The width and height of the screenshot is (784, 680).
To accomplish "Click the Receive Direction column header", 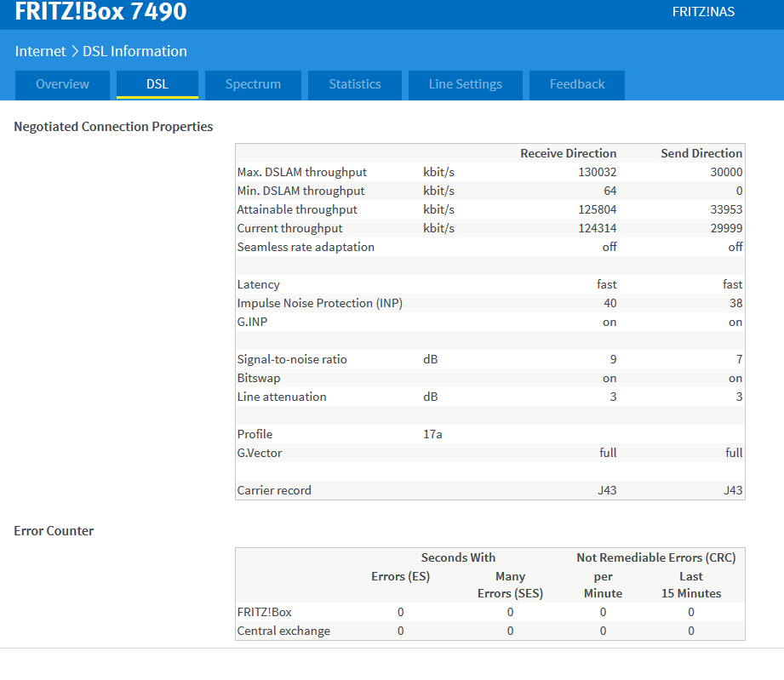I will point(568,153).
